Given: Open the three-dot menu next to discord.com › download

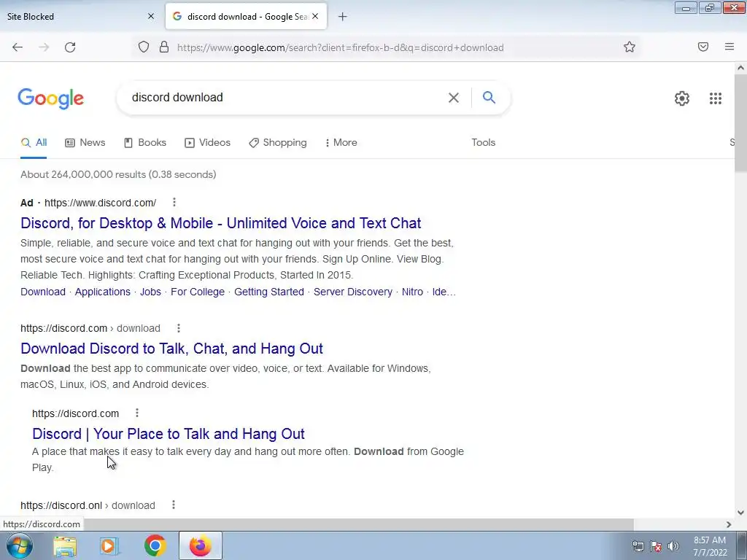Looking at the screenshot, I should 179,328.
